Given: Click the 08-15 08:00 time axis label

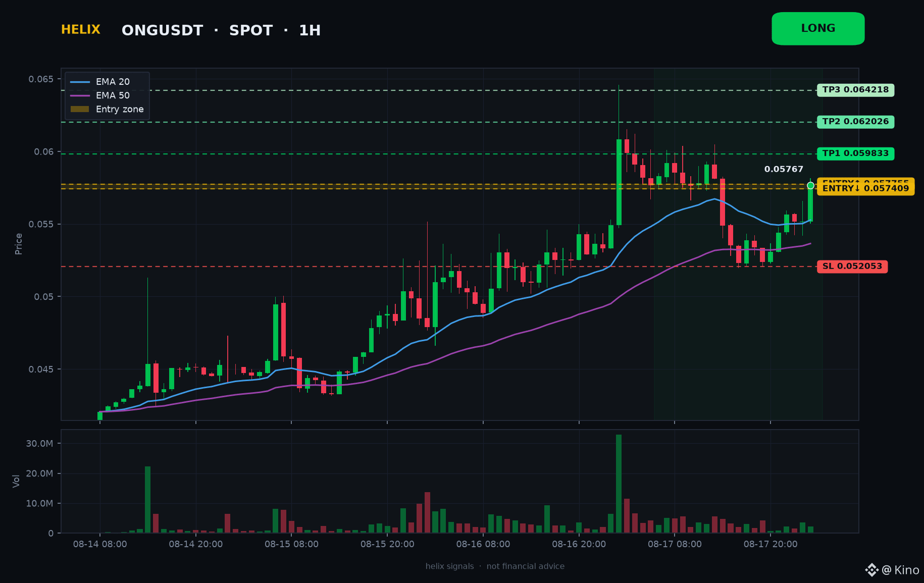Looking at the screenshot, I should (291, 544).
